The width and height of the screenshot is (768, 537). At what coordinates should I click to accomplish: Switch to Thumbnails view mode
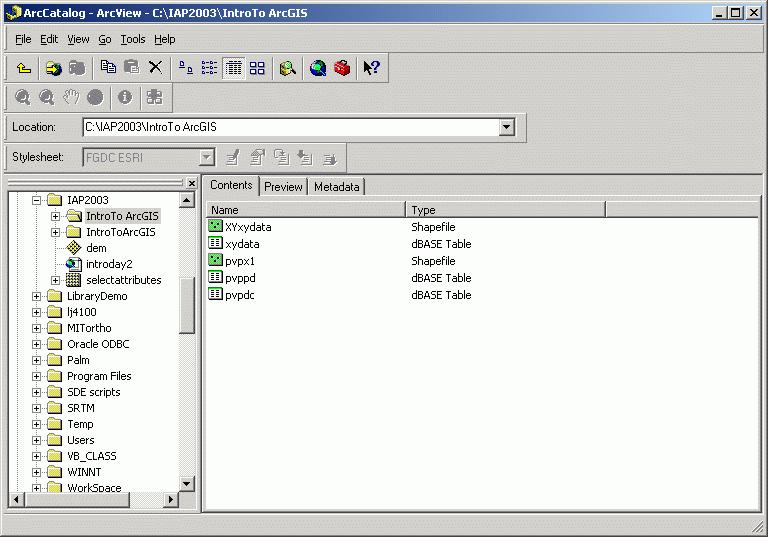[x=257, y=68]
